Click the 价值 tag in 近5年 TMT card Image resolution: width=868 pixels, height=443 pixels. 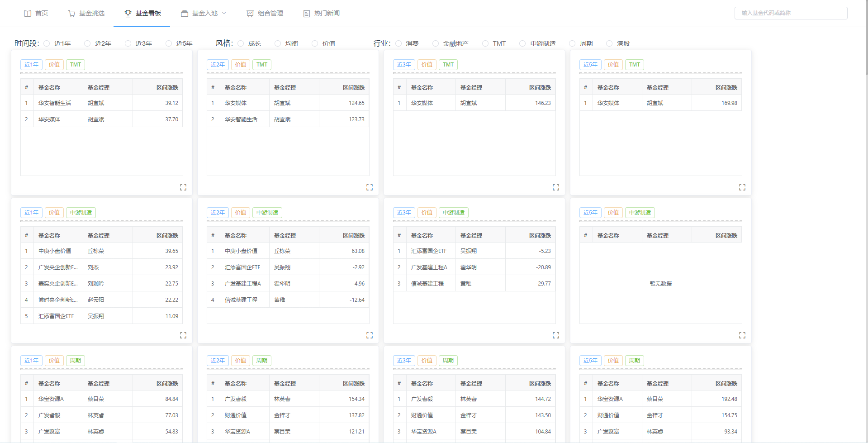click(x=613, y=65)
